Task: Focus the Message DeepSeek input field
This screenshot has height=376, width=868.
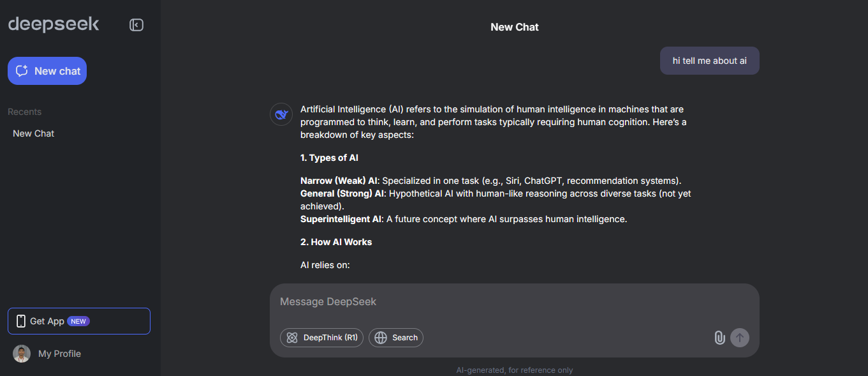Action: 514,302
